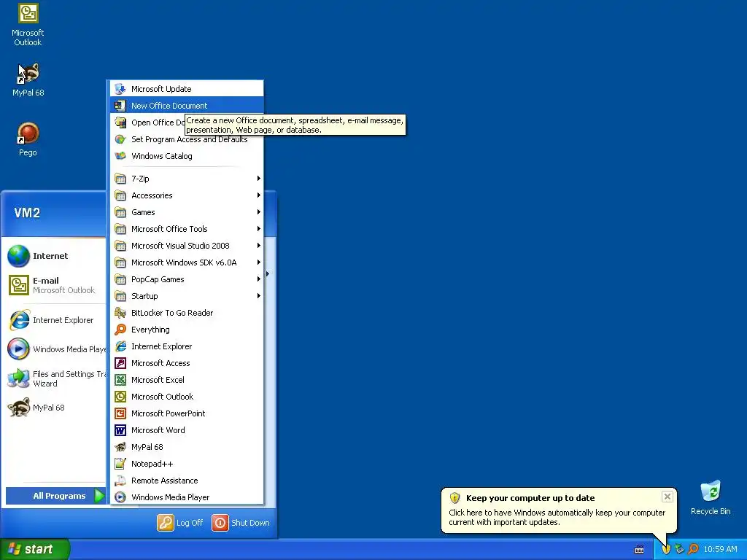This screenshot has width=747, height=560.
Task: Open the Recycle Bin
Action: (x=710, y=497)
